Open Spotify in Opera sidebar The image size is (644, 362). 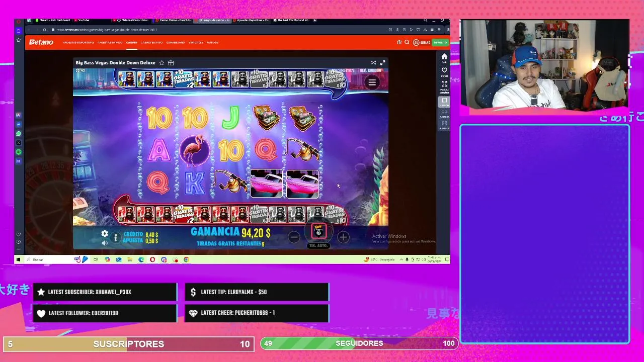19,152
